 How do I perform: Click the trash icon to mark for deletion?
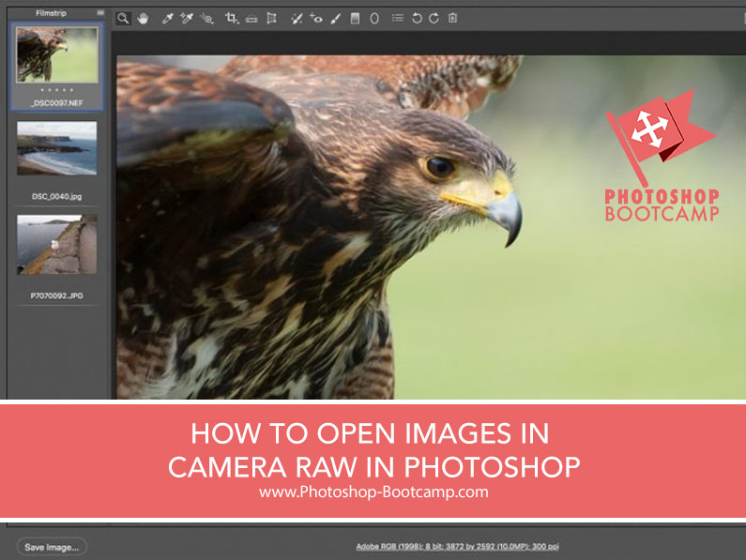pyautogui.click(x=453, y=18)
